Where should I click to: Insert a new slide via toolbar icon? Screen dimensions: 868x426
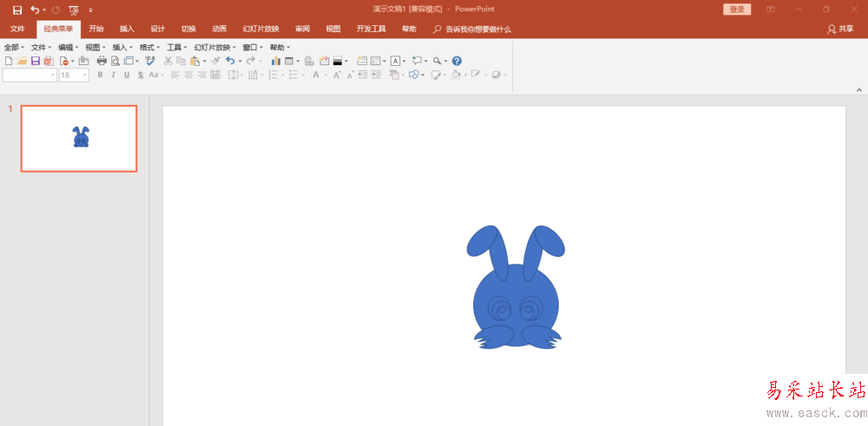(362, 61)
